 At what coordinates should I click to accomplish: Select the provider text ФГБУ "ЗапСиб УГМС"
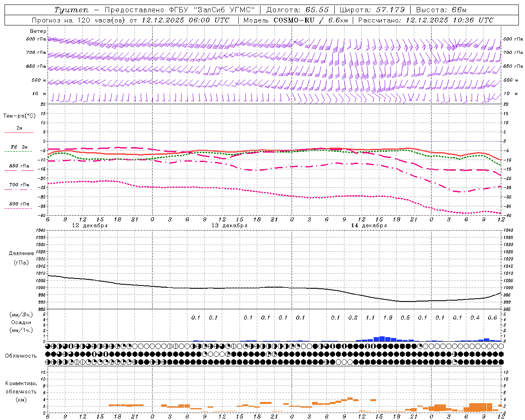[212, 10]
